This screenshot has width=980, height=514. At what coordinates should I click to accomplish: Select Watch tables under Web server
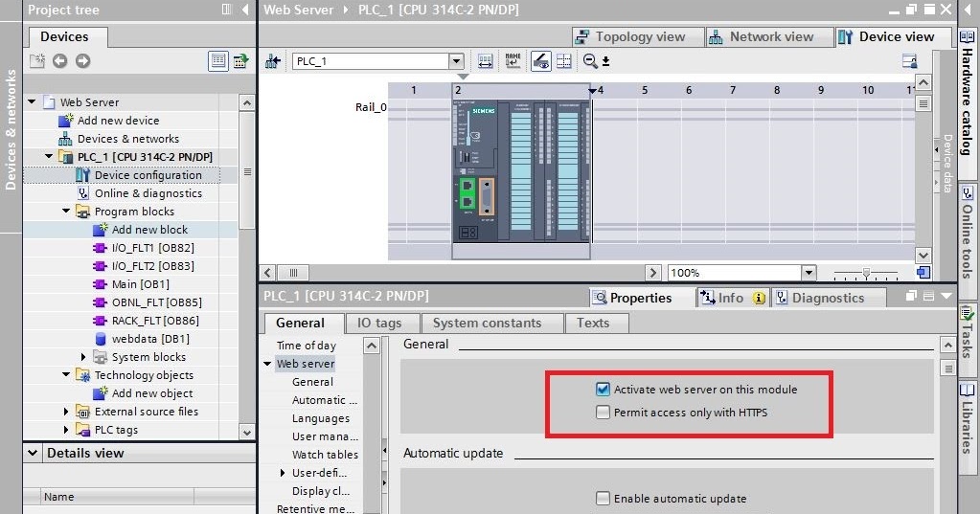pyautogui.click(x=325, y=455)
